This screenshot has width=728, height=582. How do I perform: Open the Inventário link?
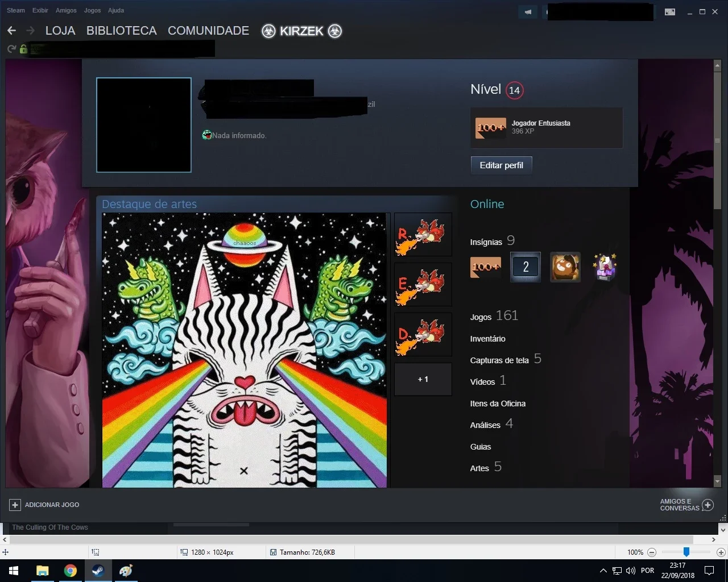487,339
